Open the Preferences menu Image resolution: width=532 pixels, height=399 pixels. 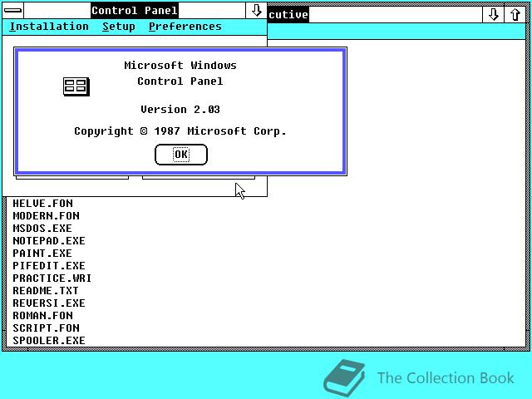click(x=185, y=27)
